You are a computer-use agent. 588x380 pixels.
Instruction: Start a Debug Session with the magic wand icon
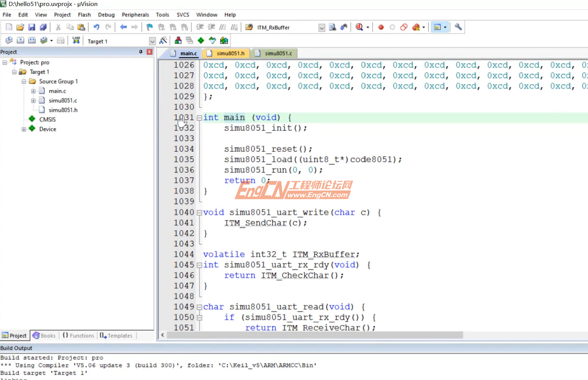point(360,27)
